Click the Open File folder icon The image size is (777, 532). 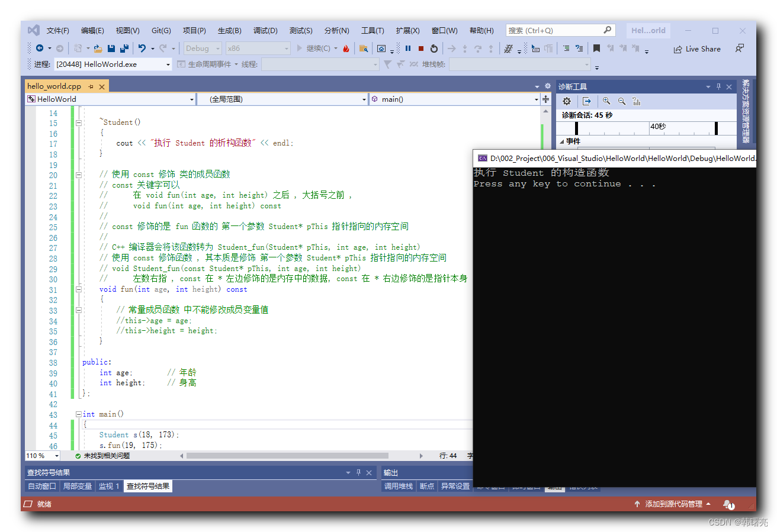click(98, 49)
